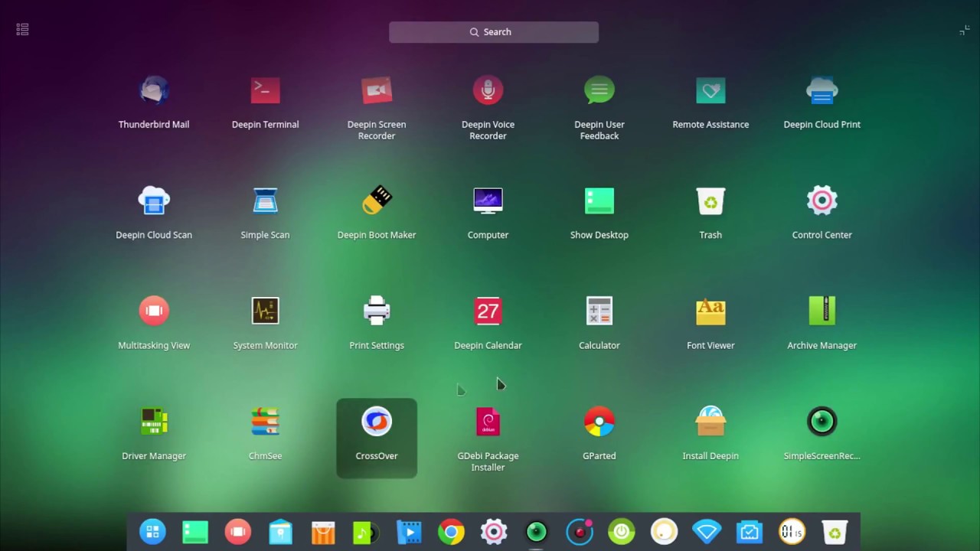Open GDebi Package Installer
980x551 pixels.
(x=488, y=421)
